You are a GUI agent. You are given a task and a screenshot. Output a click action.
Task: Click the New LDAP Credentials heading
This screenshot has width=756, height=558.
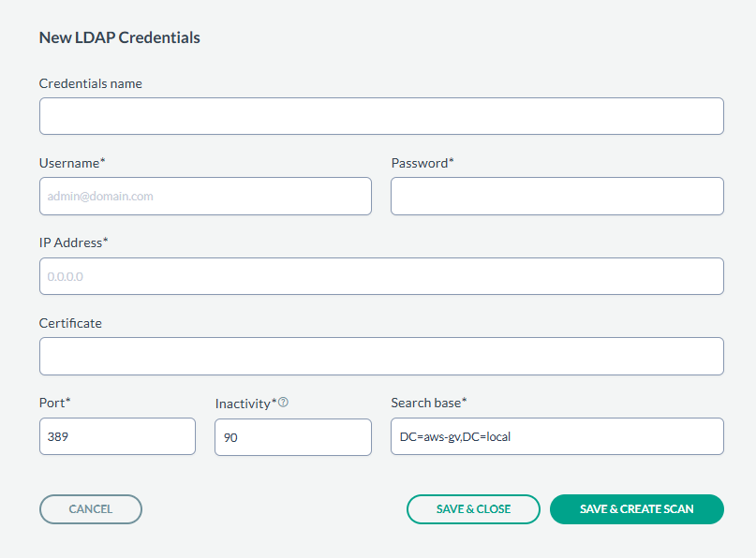(119, 38)
